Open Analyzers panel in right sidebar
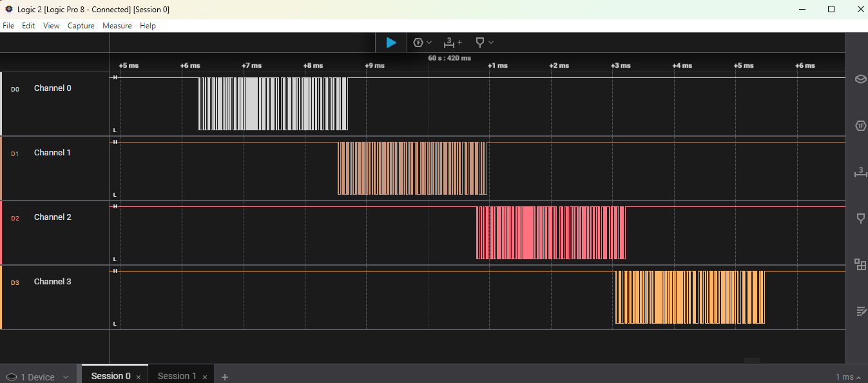The height and width of the screenshot is (383, 868). pos(860,126)
